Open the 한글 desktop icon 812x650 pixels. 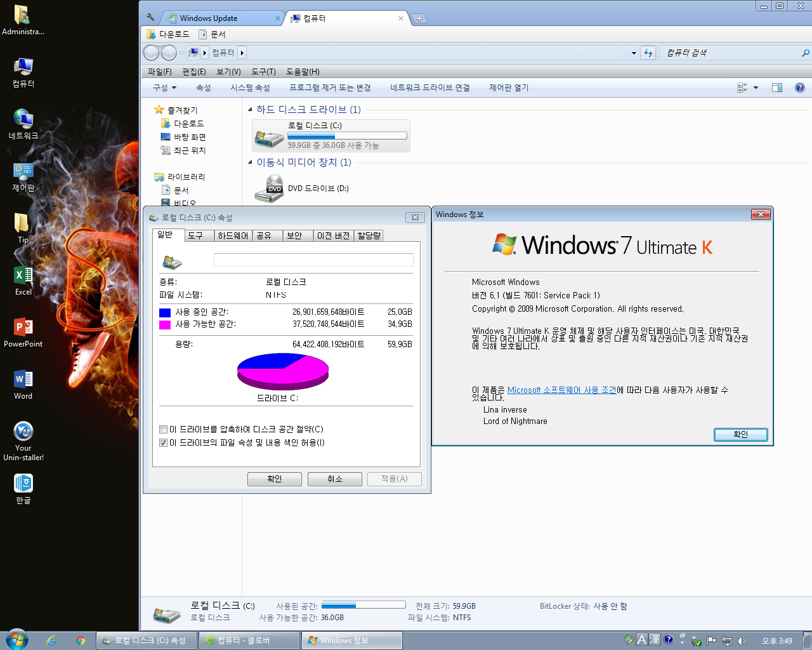[x=23, y=489]
